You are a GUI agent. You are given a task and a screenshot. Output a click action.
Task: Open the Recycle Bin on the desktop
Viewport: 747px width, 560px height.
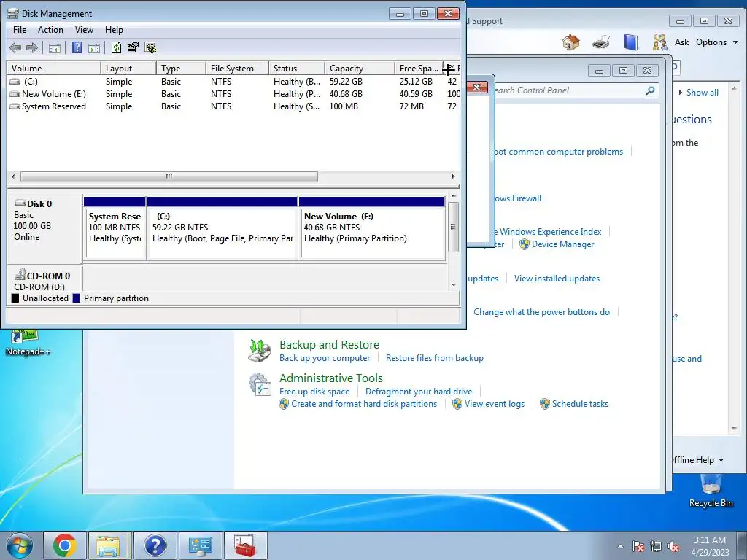click(711, 491)
